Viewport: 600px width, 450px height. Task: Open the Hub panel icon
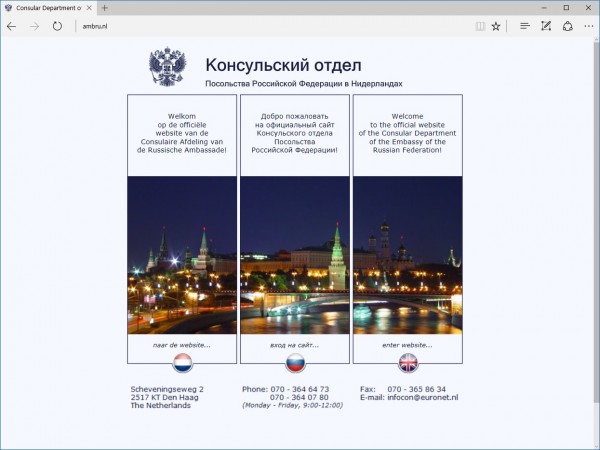[524, 26]
